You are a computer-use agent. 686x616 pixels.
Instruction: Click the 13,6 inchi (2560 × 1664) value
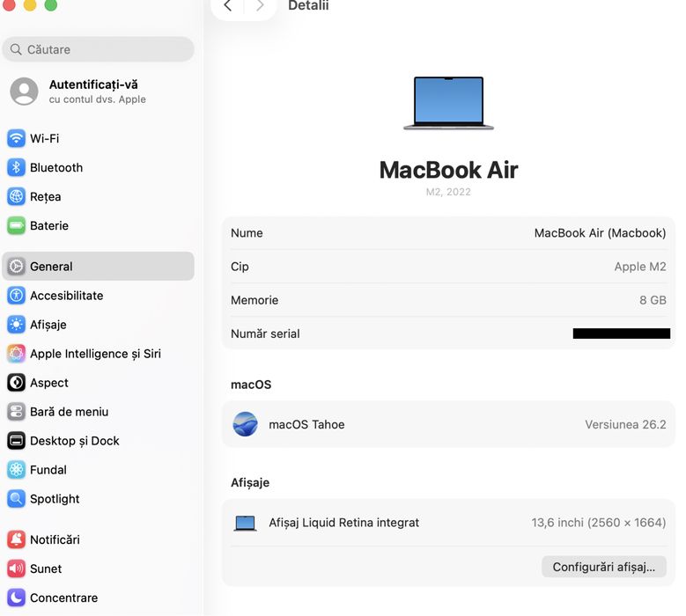click(x=599, y=523)
